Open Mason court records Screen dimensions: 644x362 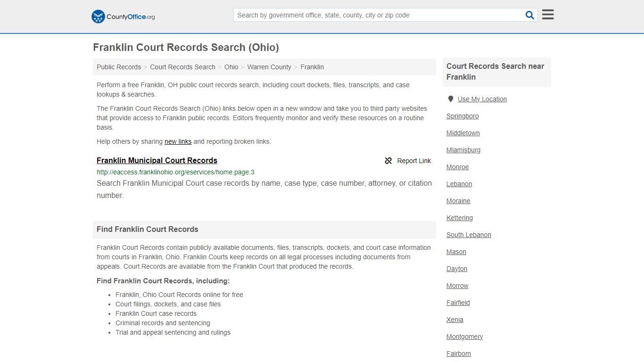click(456, 252)
